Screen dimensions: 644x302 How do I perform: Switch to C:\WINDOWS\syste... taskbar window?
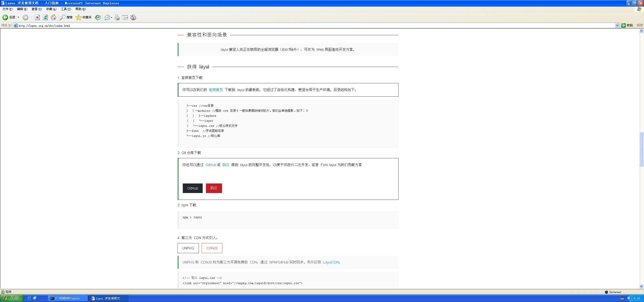[68, 298]
